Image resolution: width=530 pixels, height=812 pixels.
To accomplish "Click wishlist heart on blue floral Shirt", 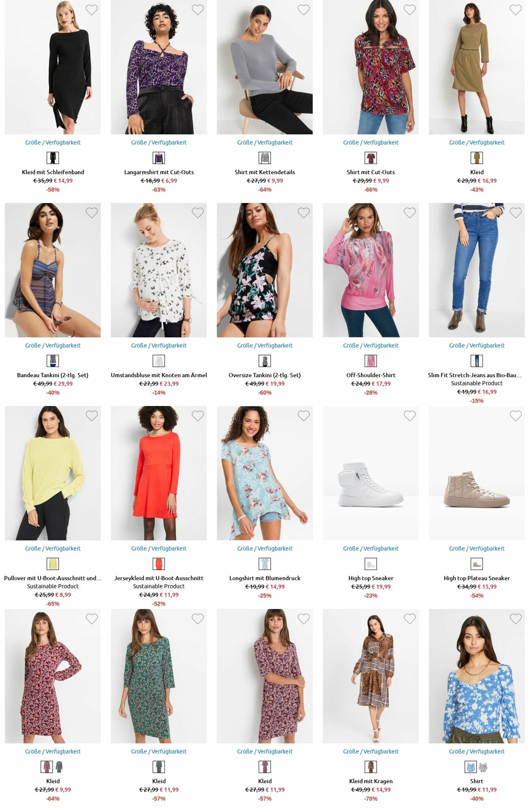I will (x=516, y=619).
